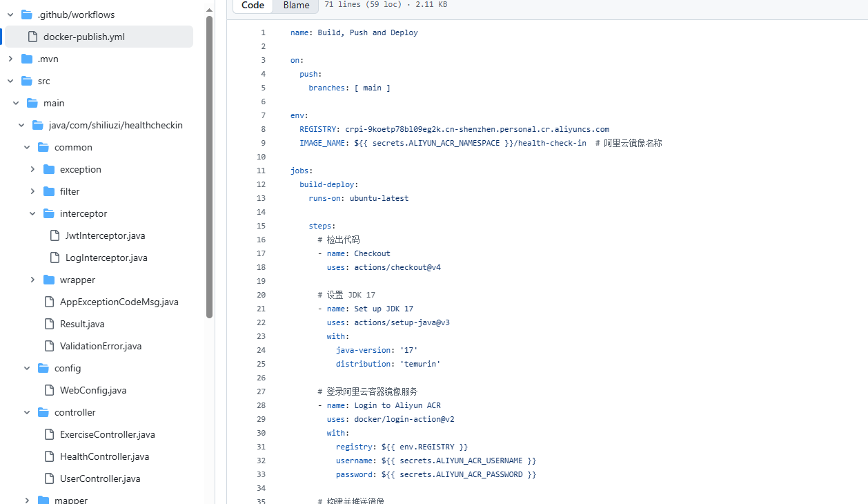Click the interceptor folder icon
The height and width of the screenshot is (504, 868).
pyautogui.click(x=49, y=213)
